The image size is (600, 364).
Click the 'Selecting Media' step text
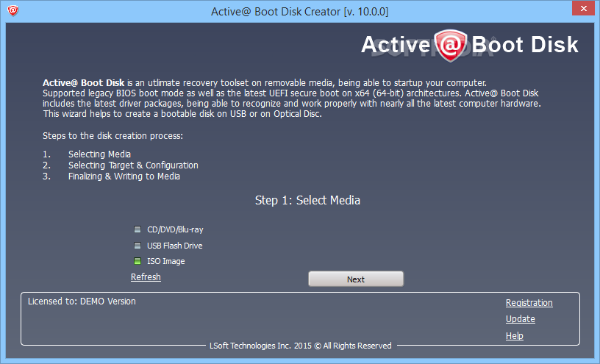[x=99, y=154]
